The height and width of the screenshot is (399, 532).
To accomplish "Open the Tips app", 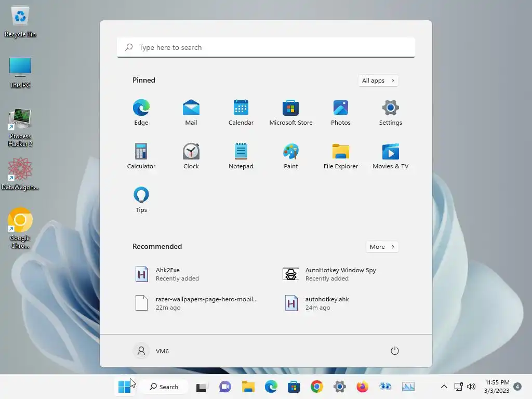I will pos(141,200).
